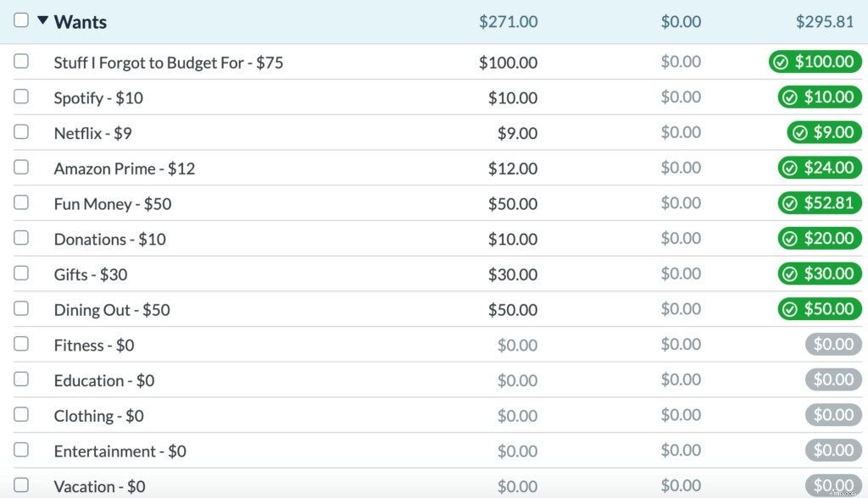Screen dimensions: 868x498
Task: Click Gifts row's $0.00 activity amount
Action: pos(681,274)
